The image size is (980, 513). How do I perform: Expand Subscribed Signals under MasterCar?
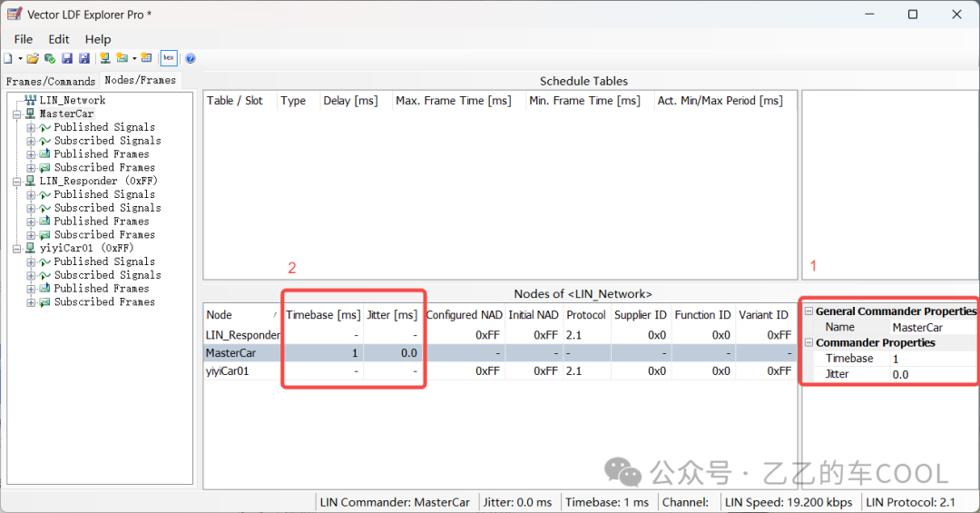(31, 141)
